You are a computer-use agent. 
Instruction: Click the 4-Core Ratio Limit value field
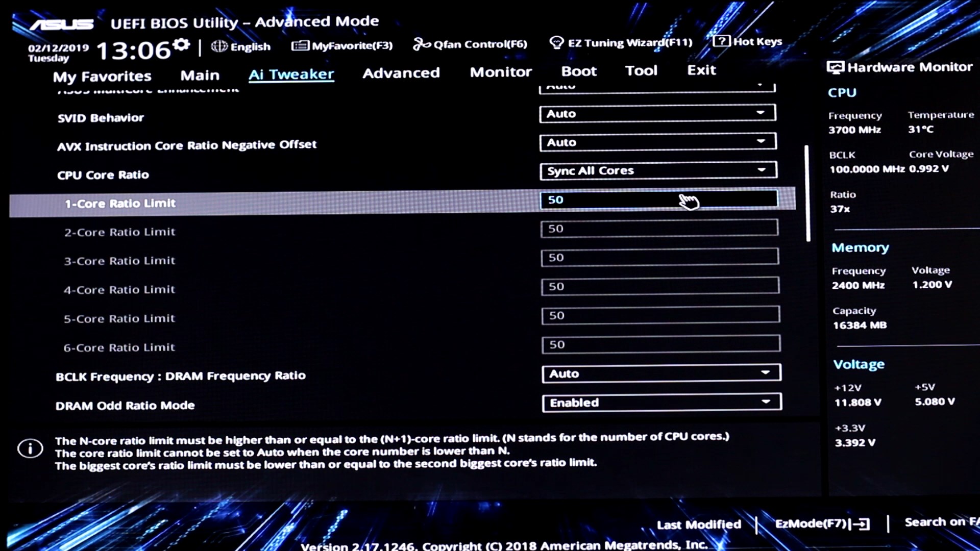pos(660,286)
